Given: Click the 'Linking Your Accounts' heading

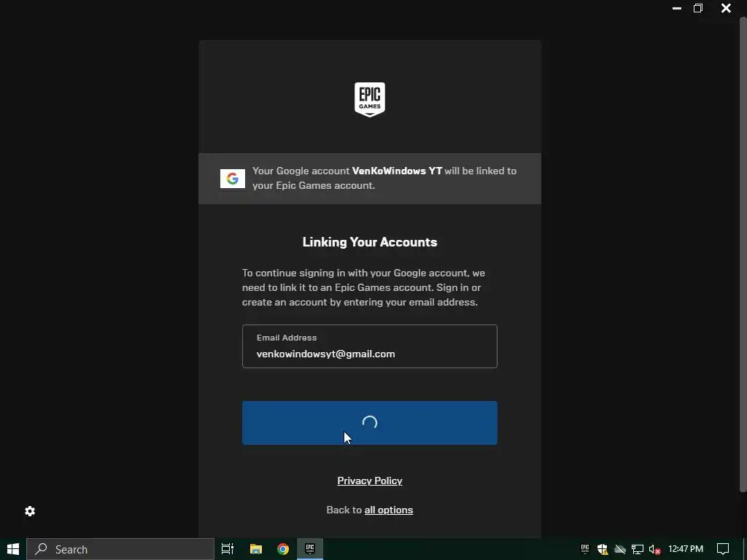Looking at the screenshot, I should pos(370,242).
